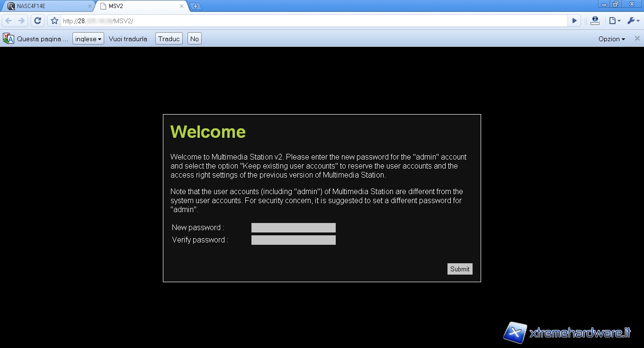Screen dimensions: 644x348
Task: Click the browser Forward arrow button
Action: (x=21, y=21)
